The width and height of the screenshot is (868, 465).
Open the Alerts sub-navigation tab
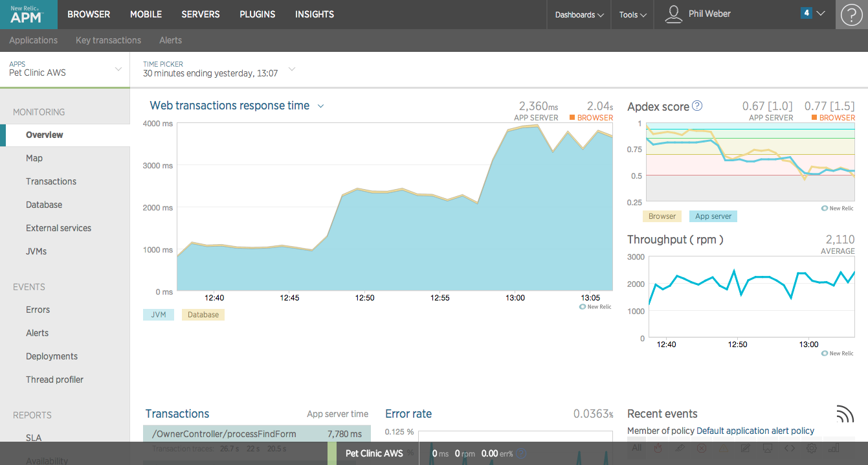pos(170,40)
